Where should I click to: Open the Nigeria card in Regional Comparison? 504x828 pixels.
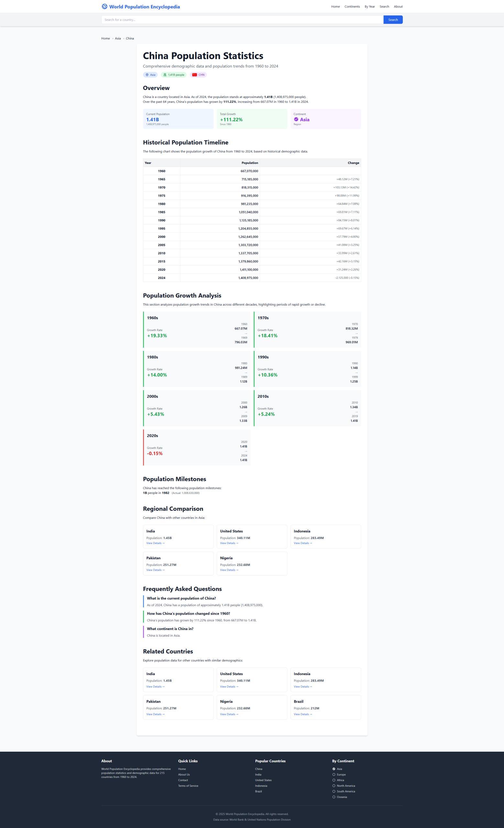[x=252, y=563]
